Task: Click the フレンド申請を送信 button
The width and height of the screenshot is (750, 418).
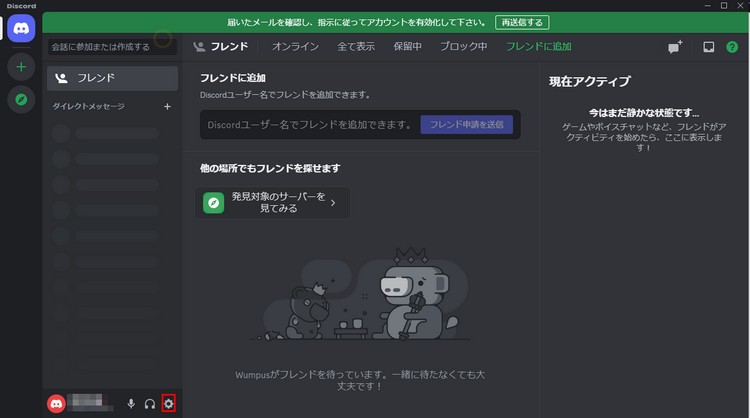Action: click(466, 124)
